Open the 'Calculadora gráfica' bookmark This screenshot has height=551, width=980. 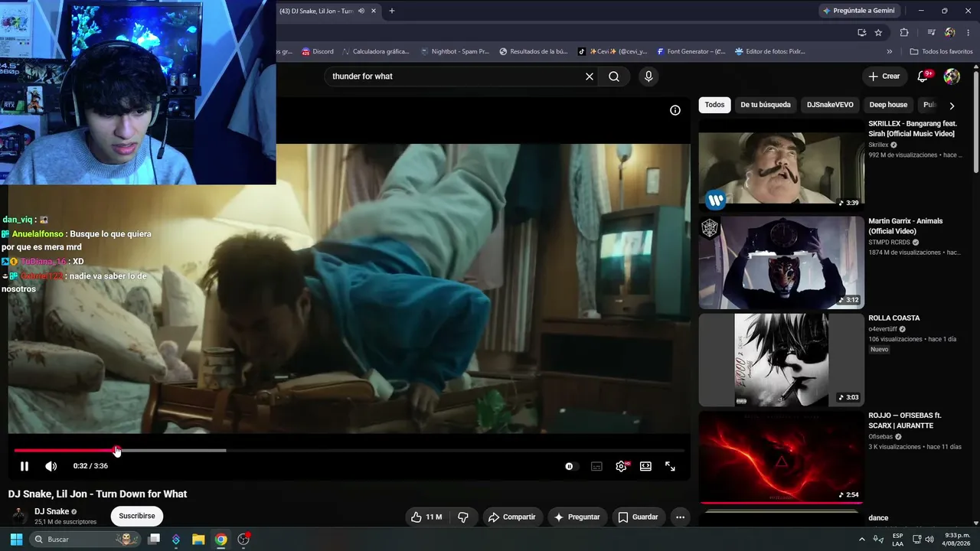tap(375, 51)
